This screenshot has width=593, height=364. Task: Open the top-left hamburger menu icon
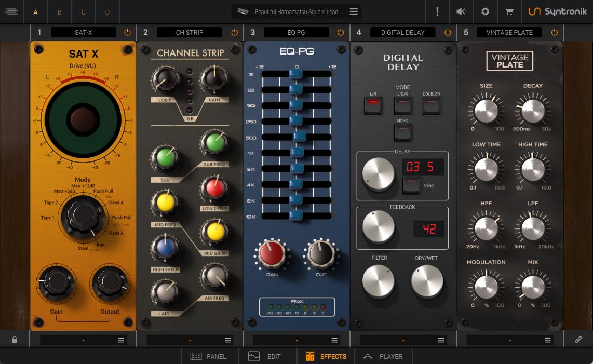pyautogui.click(x=11, y=11)
